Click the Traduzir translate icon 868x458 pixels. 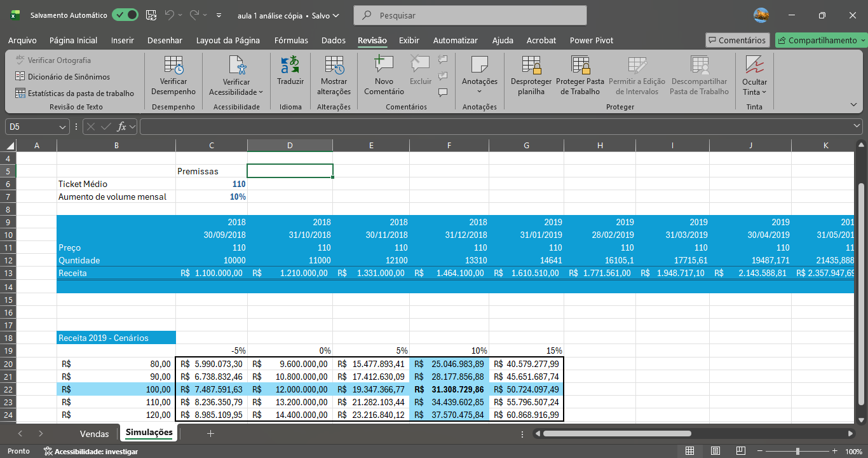tap(290, 65)
